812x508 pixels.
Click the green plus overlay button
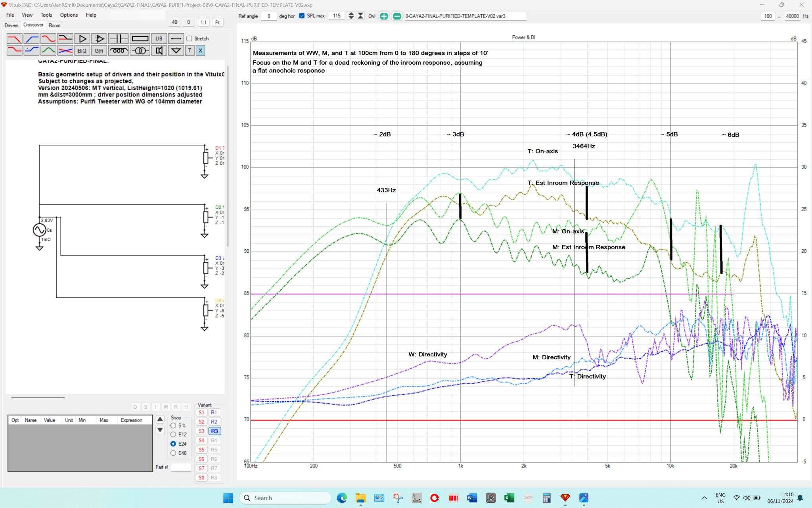click(x=384, y=16)
